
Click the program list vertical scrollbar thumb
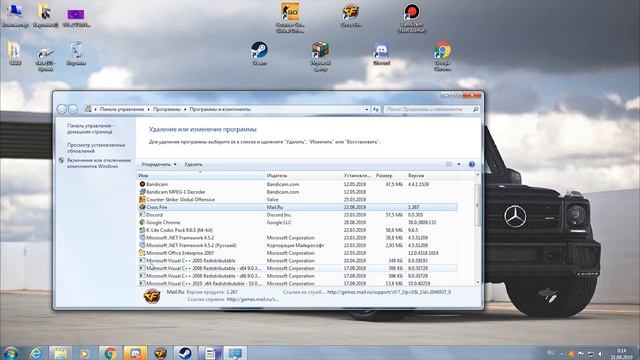click(478, 204)
